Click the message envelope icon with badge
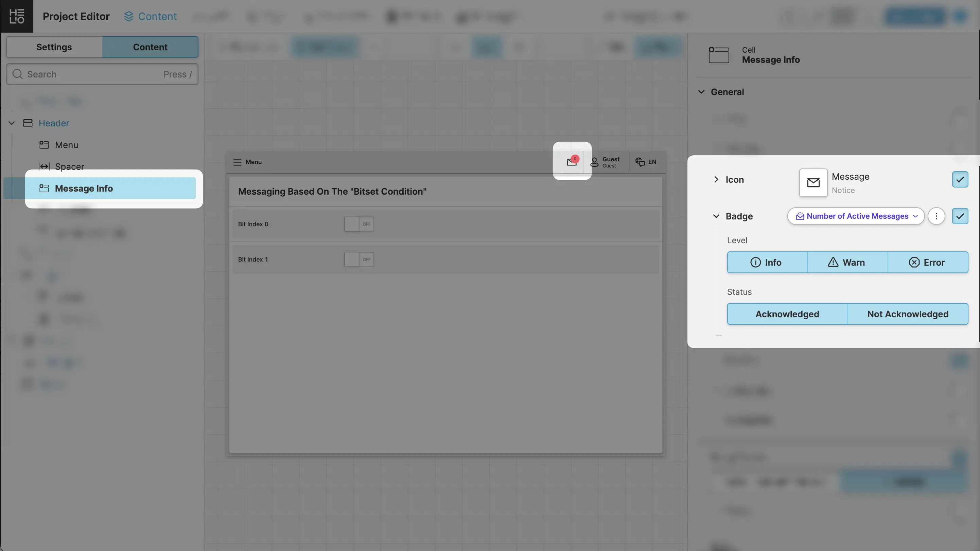Image resolution: width=980 pixels, height=551 pixels. (x=572, y=162)
